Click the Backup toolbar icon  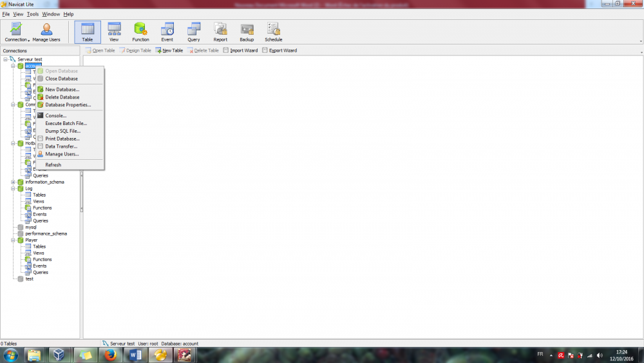(247, 32)
